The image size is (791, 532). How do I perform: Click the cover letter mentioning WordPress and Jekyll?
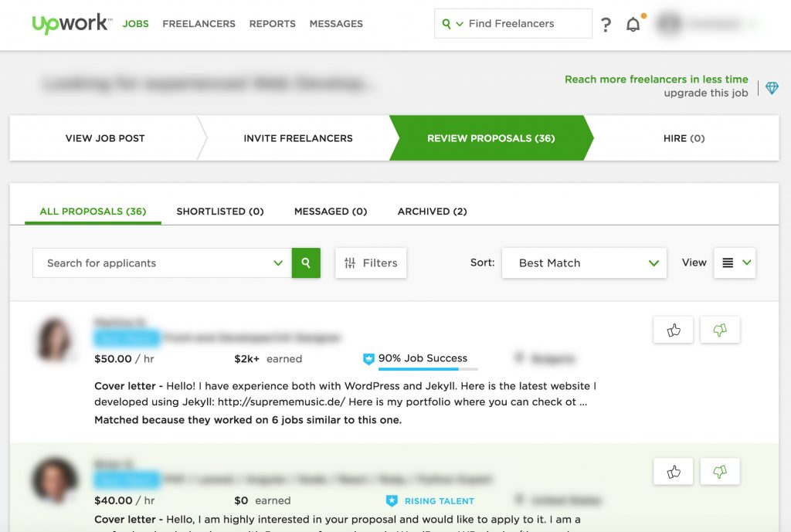[x=345, y=394]
